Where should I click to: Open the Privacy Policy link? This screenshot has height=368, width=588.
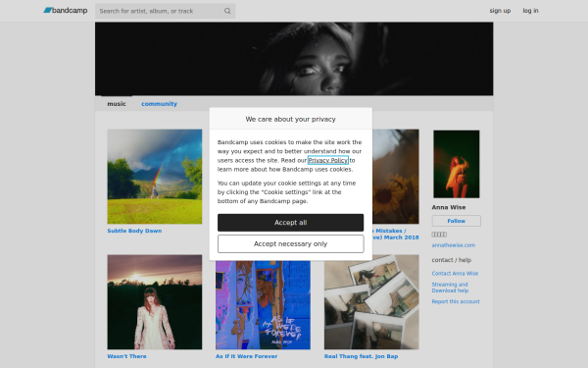point(327,160)
